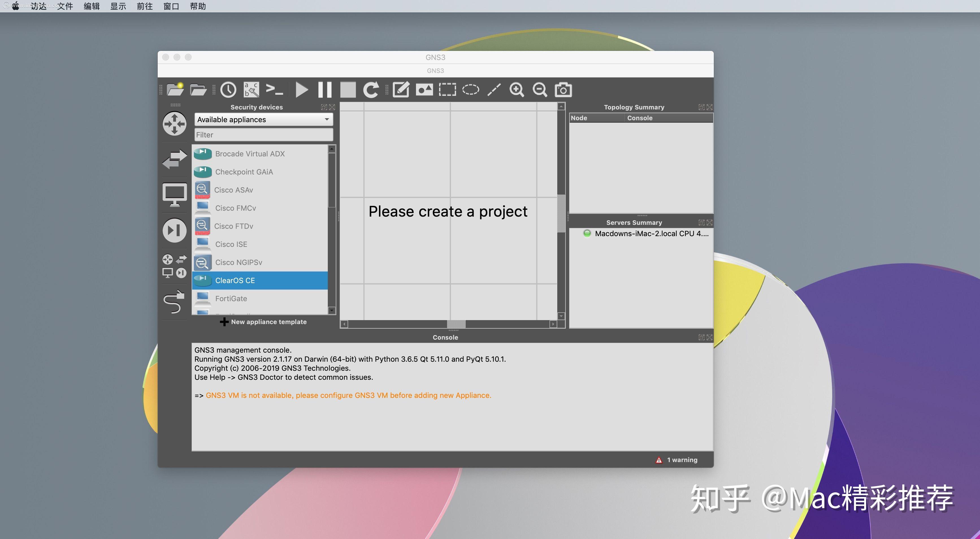Open the 显示 menu
Image resolution: width=980 pixels, height=539 pixels.
tap(118, 6)
